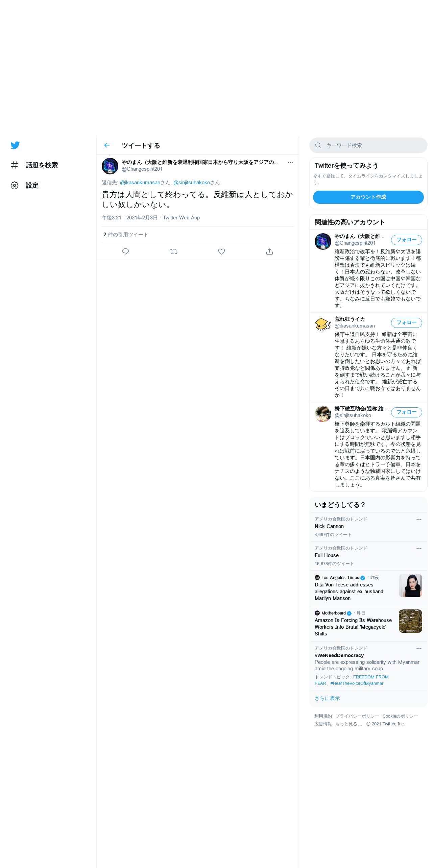
Task: Open the hashtag explore icon
Action: pos(15,165)
